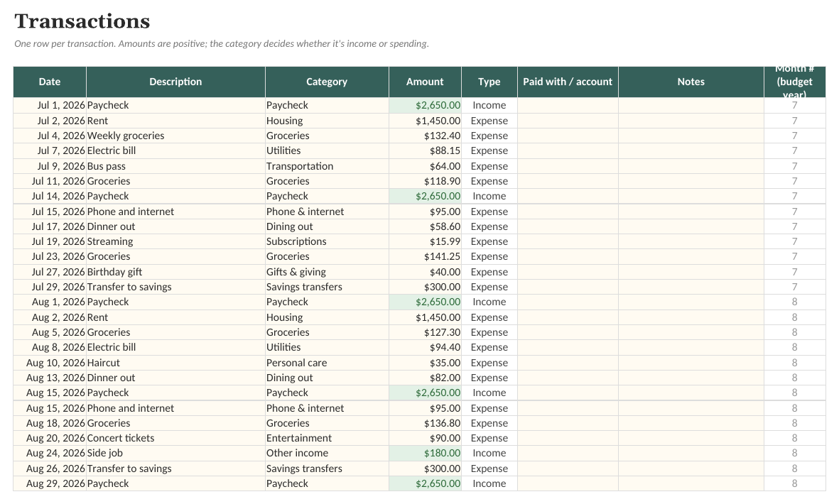
Task: Select the Aug 10, 2026 date cell
Action: coord(50,363)
